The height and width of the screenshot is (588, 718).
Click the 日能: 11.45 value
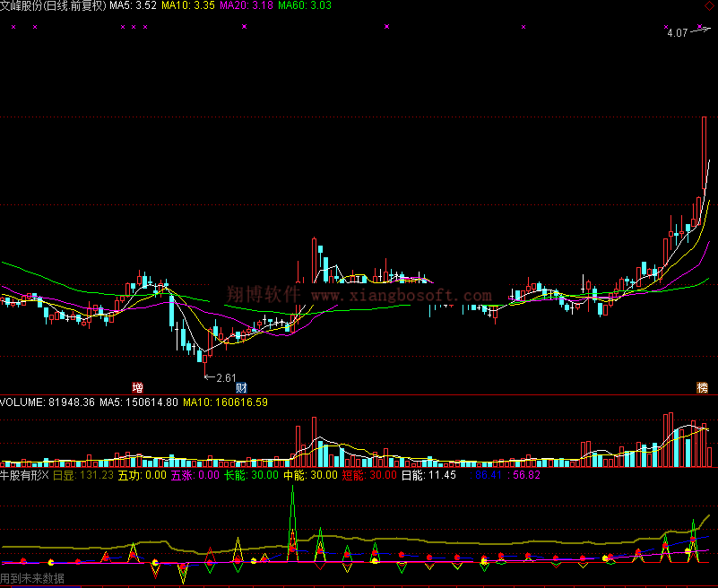point(428,475)
